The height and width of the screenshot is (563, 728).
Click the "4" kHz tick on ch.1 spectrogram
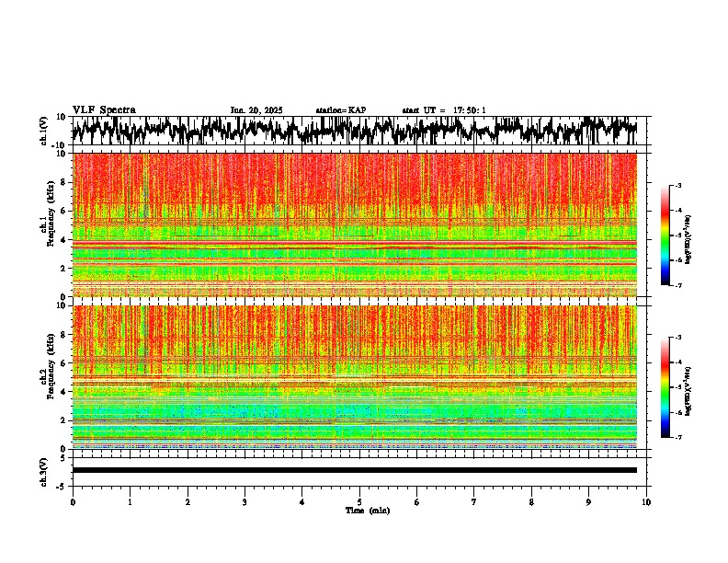[63, 240]
